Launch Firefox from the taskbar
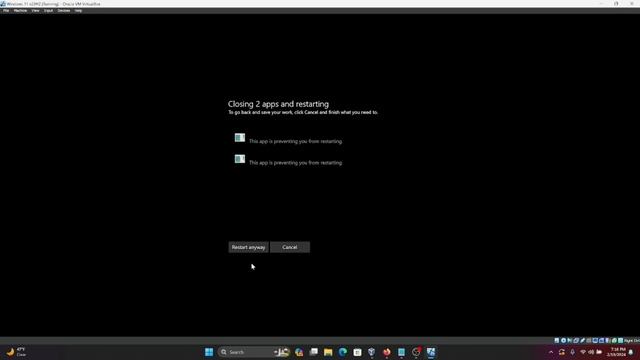 tap(387, 352)
